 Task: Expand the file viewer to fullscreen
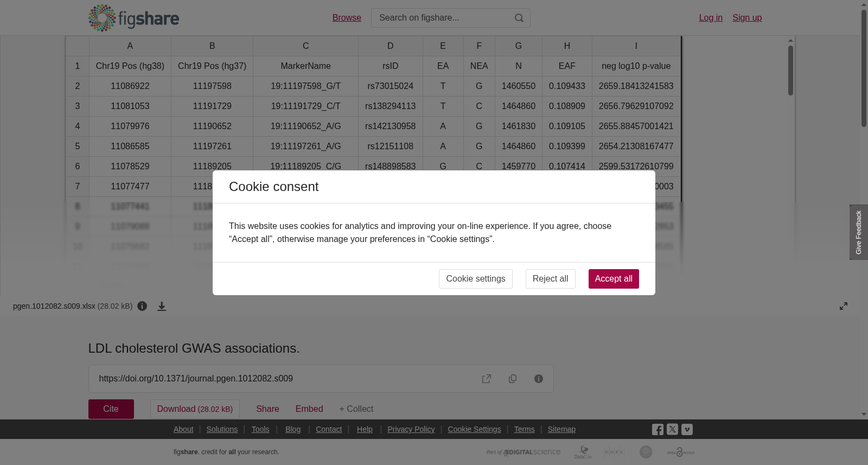coord(844,306)
